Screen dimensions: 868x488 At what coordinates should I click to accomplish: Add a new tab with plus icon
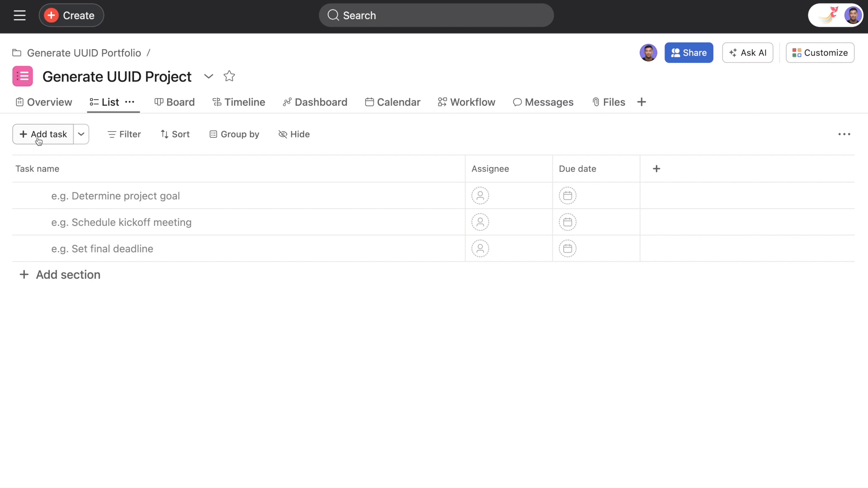(x=642, y=102)
